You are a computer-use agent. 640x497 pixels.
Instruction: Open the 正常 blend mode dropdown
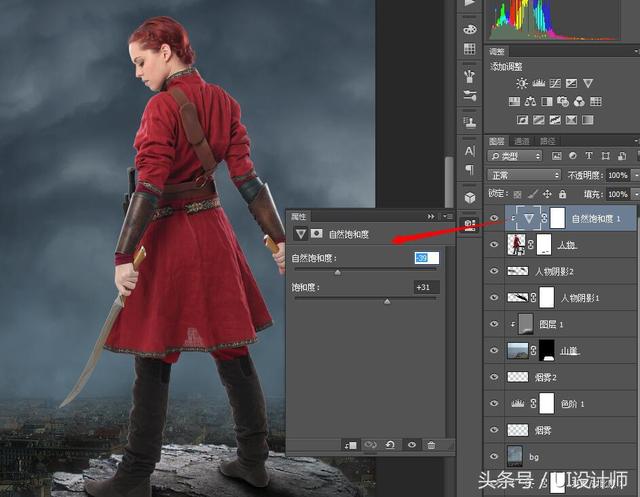tap(524, 175)
